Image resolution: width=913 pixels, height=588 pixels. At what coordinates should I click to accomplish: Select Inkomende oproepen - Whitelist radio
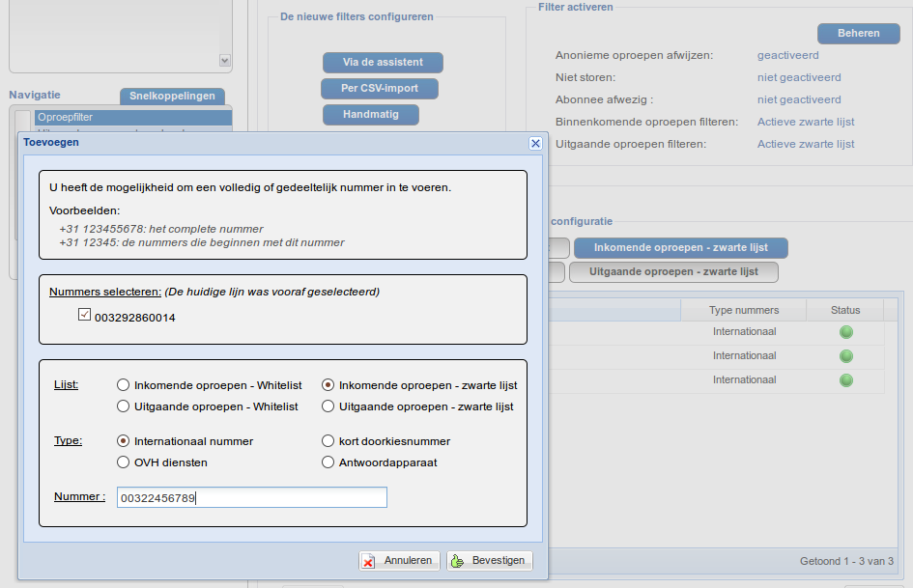tap(123, 385)
